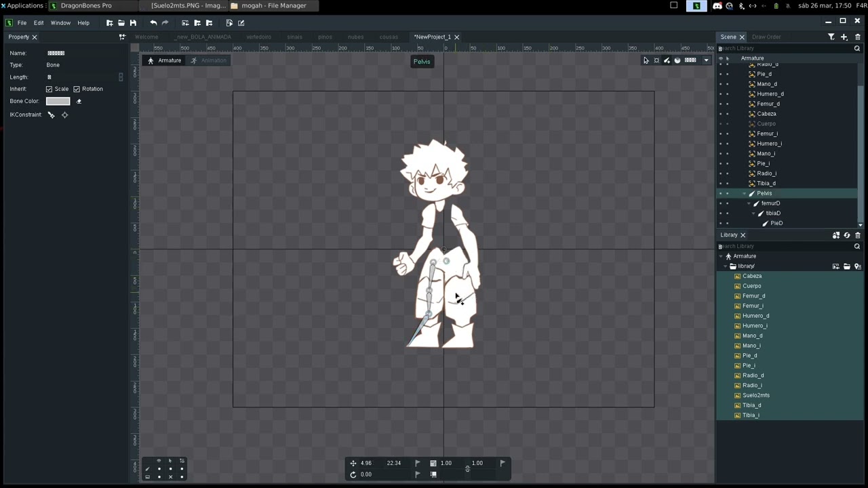Click the IK constraint bind icon
The image size is (868, 488).
coord(52,115)
